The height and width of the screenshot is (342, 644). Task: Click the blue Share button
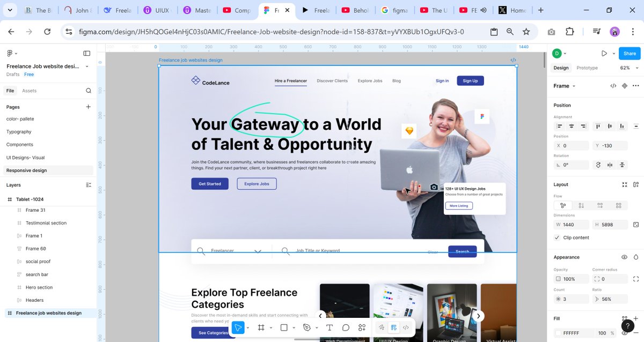[630, 54]
